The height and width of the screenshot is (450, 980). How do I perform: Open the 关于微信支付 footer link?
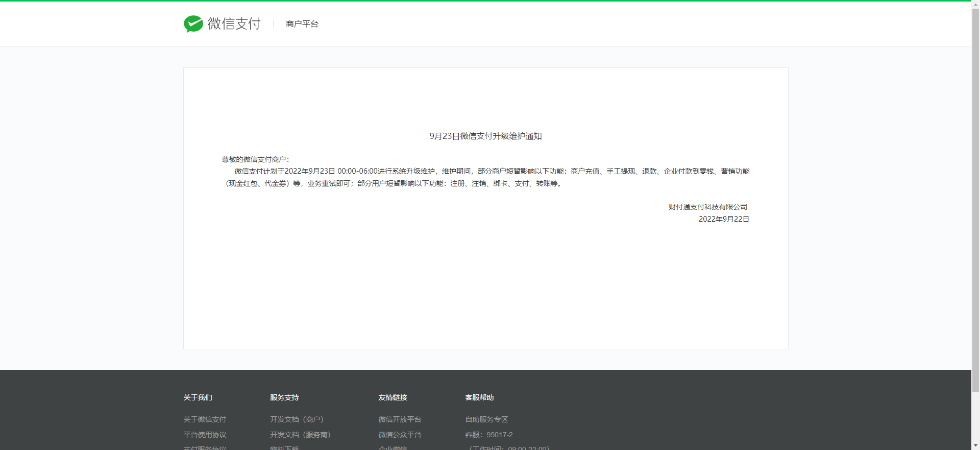(x=205, y=419)
